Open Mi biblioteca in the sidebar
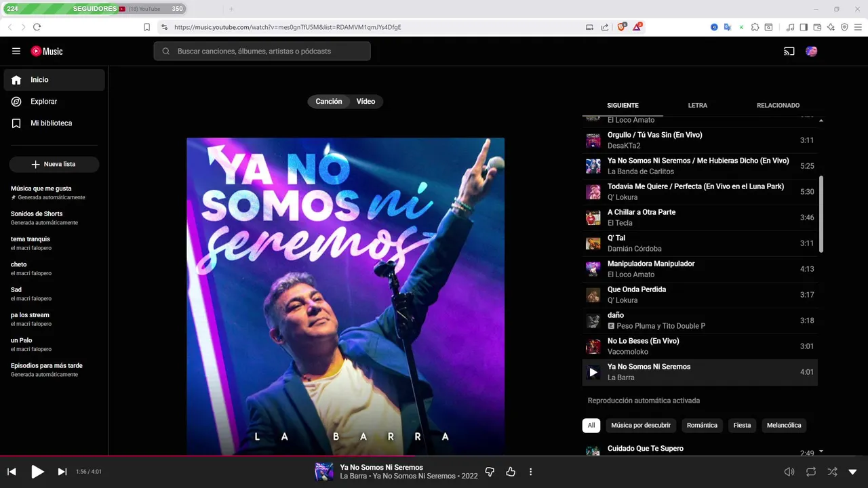The image size is (868, 488). point(54,123)
